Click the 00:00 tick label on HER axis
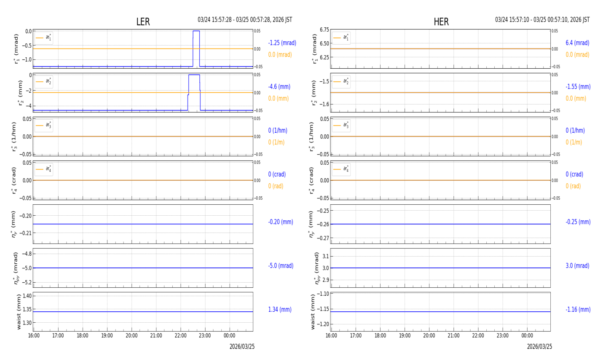This screenshot has width=595, height=364. coord(527,336)
